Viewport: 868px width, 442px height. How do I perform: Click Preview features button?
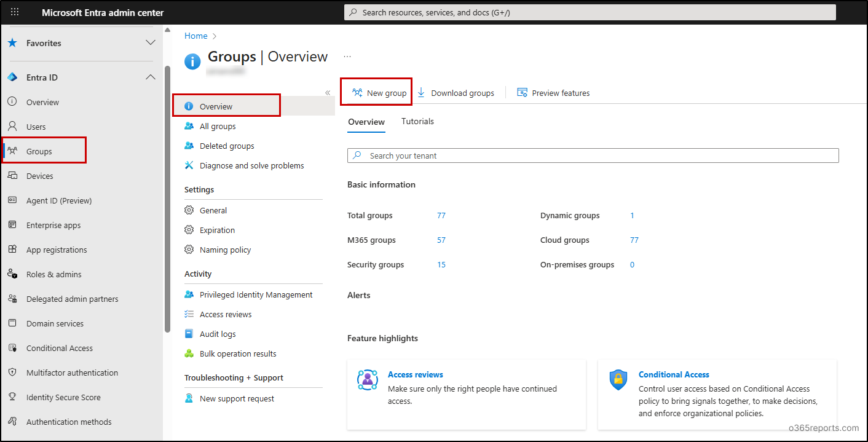(x=553, y=93)
